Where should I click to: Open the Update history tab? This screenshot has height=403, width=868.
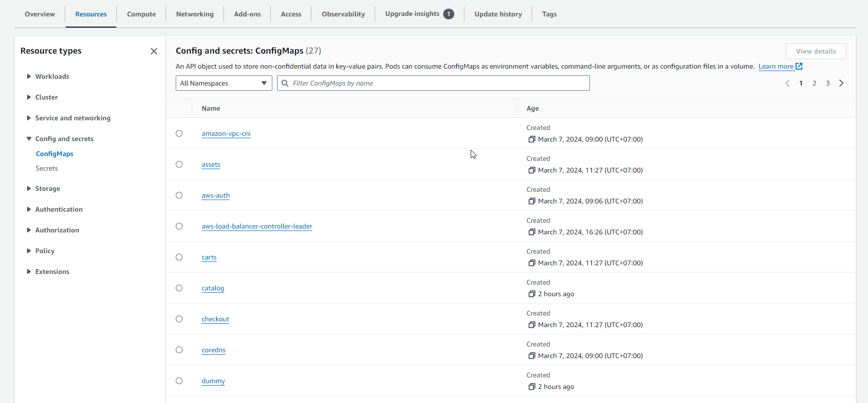(x=498, y=14)
